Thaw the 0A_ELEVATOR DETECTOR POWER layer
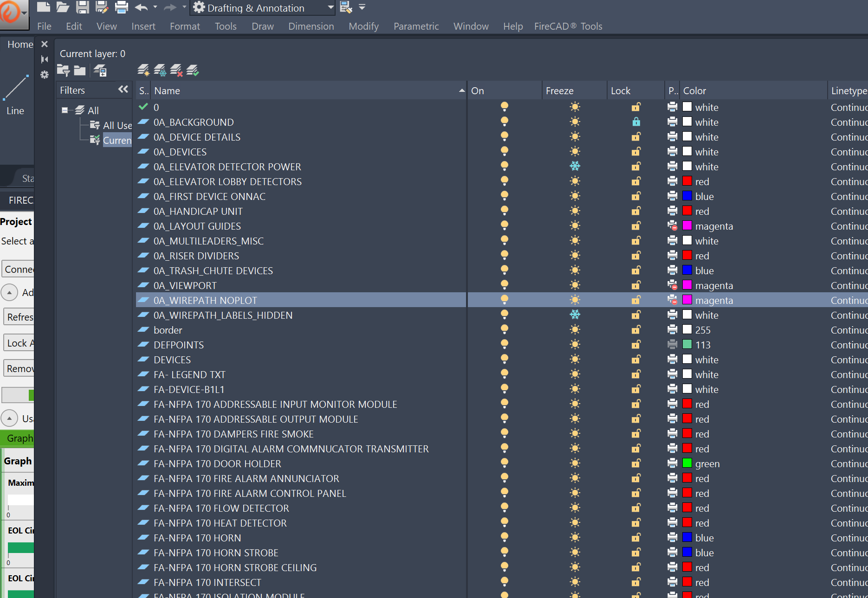This screenshot has width=868, height=598. tap(575, 166)
